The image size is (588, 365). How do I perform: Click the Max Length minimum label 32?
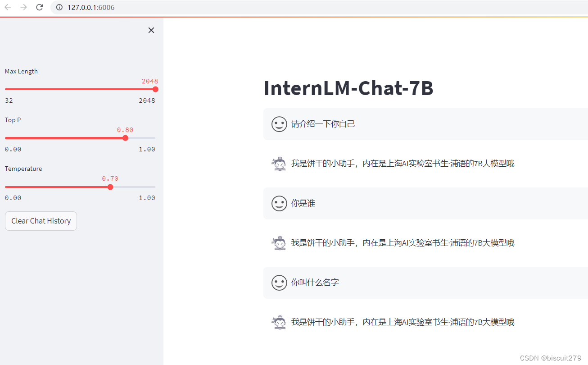click(x=9, y=100)
